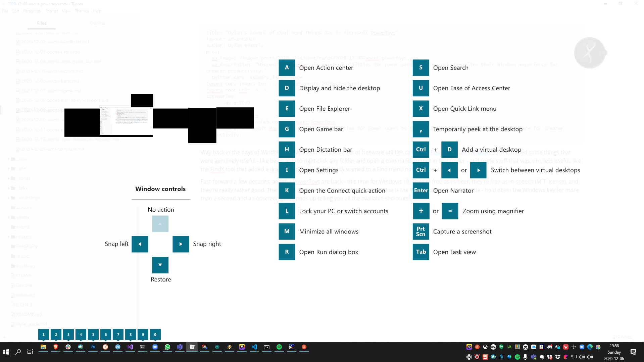This screenshot has width=644, height=362.
Task: Open 2020-12-03-aocnt-carno.md in file tree
Action: point(48,52)
